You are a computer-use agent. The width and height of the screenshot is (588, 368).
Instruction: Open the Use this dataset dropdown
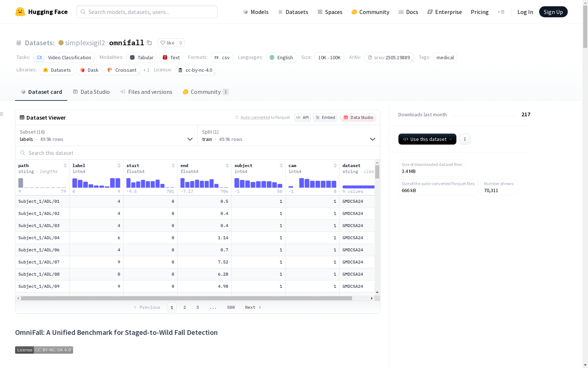coord(427,139)
